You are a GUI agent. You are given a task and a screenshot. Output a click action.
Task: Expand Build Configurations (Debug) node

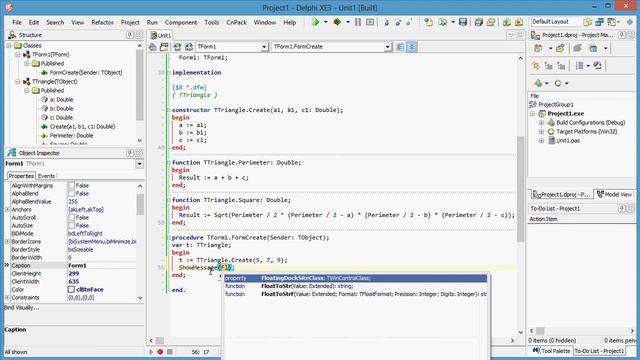[x=541, y=122]
